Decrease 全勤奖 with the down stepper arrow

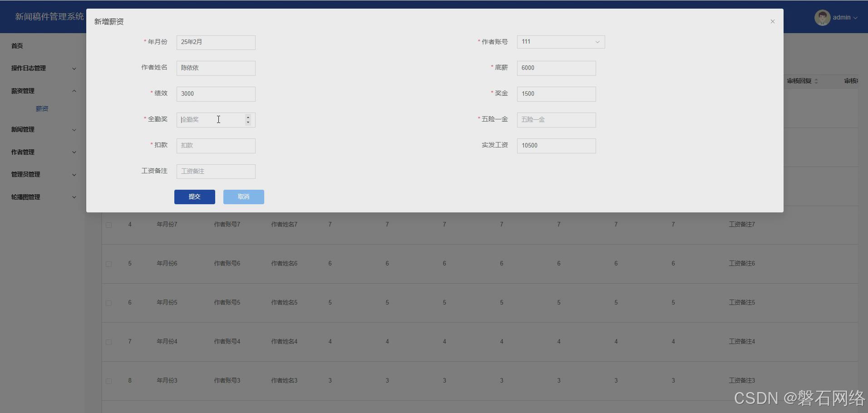tap(248, 123)
